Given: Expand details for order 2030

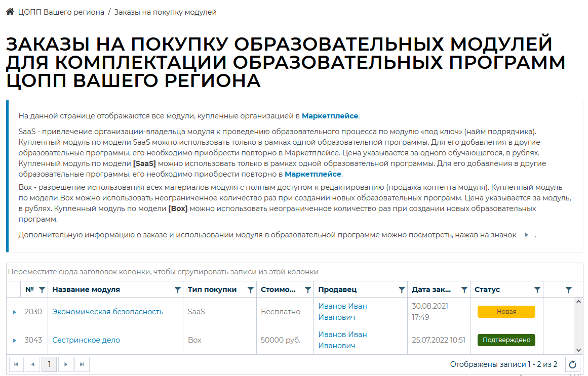Looking at the screenshot, I should tap(15, 312).
